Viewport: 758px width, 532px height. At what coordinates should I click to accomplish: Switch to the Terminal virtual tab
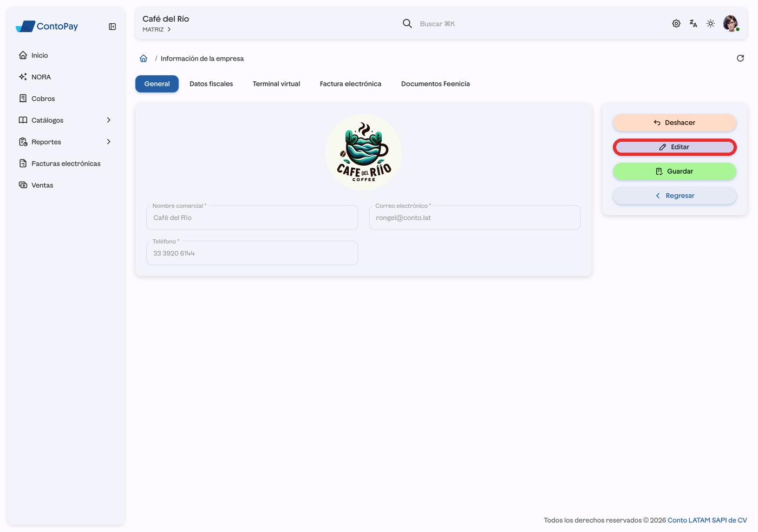pos(276,84)
